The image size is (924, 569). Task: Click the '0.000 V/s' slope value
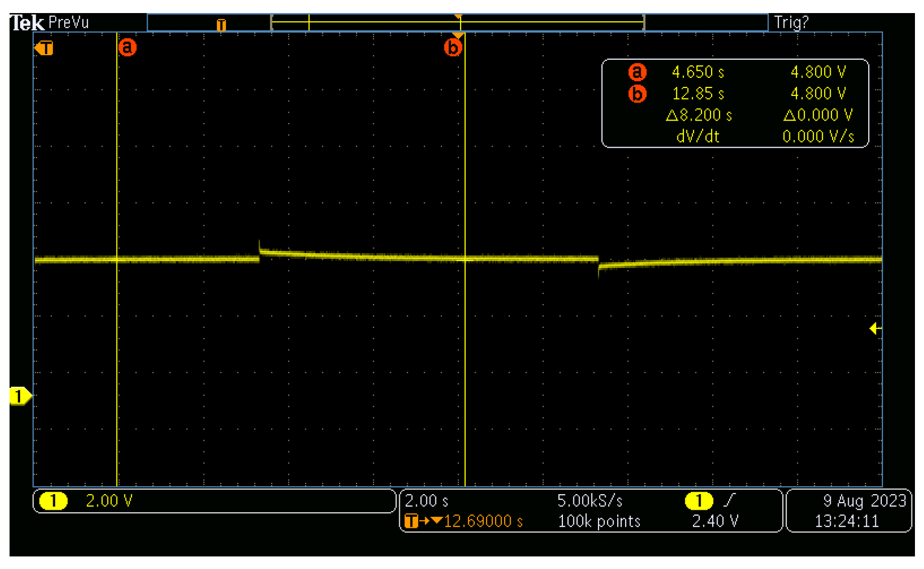[x=818, y=137]
